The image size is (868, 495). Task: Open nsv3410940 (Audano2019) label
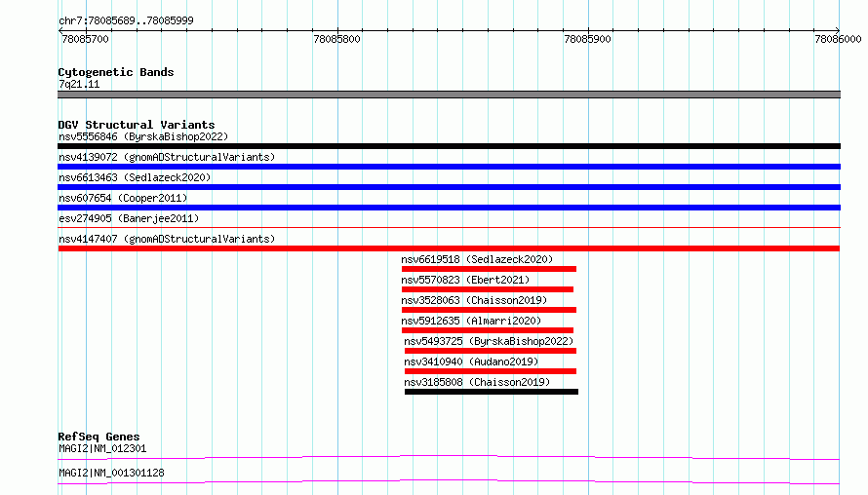pos(471,362)
